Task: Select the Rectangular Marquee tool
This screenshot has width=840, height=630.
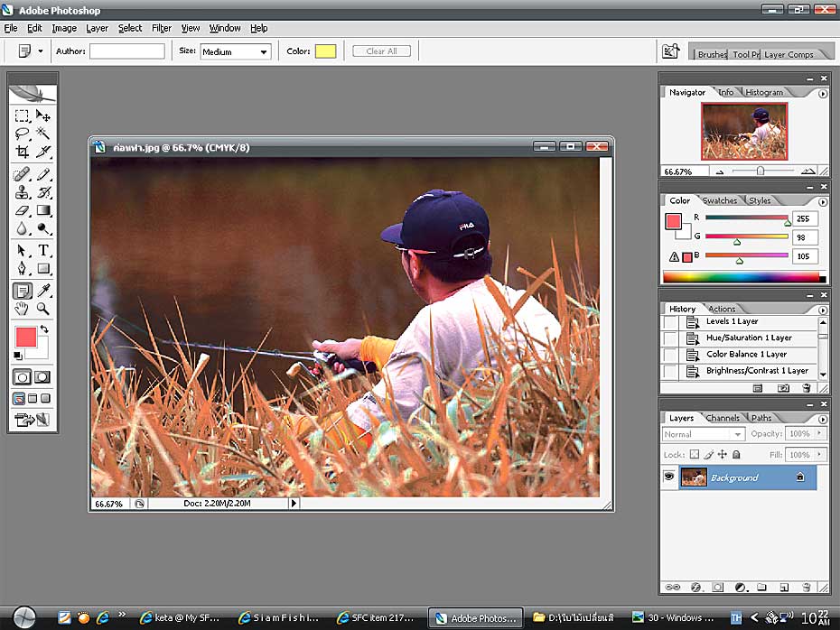Action: pos(22,116)
